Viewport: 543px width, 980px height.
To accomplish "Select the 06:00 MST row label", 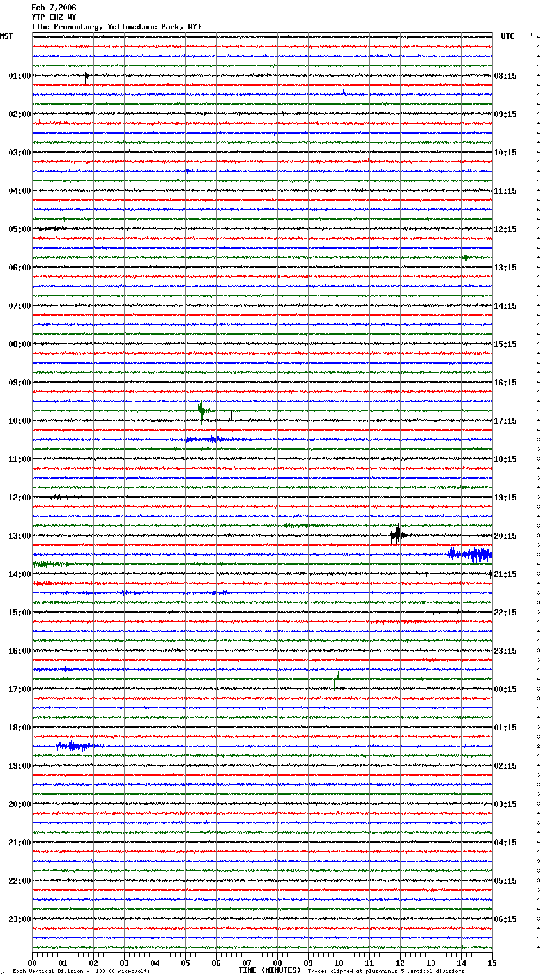I will click(20, 268).
